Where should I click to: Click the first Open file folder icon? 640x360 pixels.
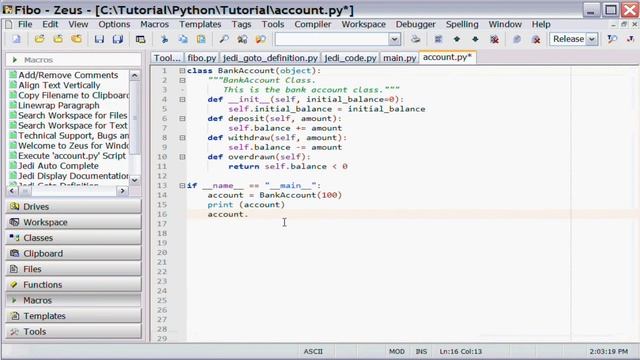39,39
